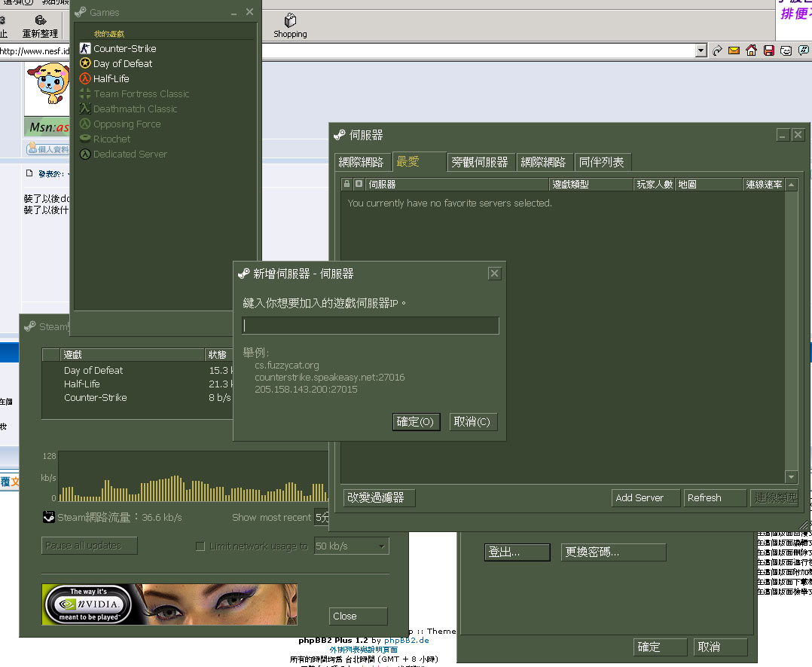The width and height of the screenshot is (812, 667).
Task: Click the speech bubble chat icon
Action: [x=803, y=50]
